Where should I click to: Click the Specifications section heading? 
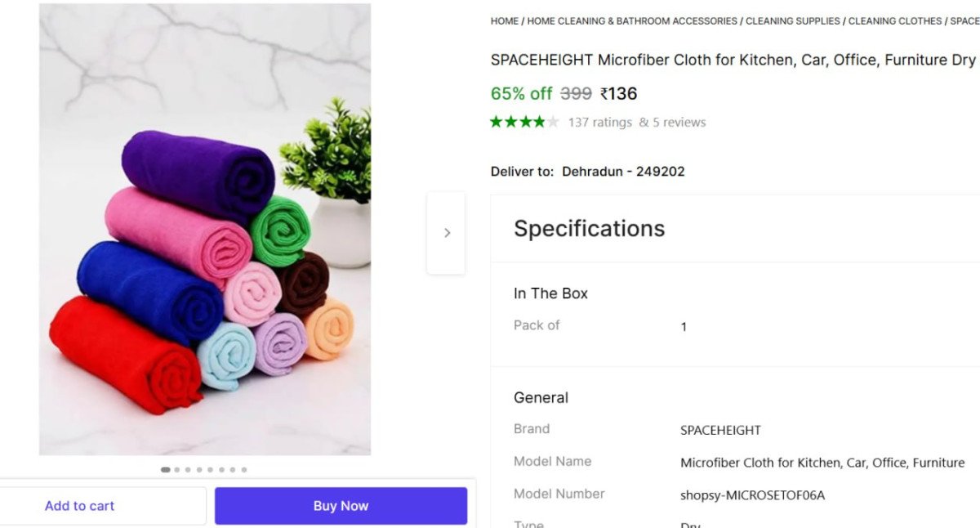point(589,229)
